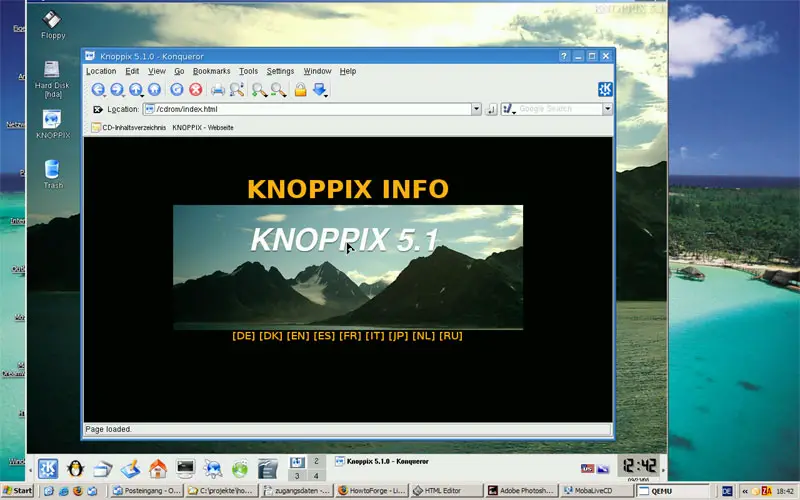Image resolution: width=800 pixels, height=500 pixels.
Task: Launch the Konsole terminal panel icon
Action: tap(185, 468)
